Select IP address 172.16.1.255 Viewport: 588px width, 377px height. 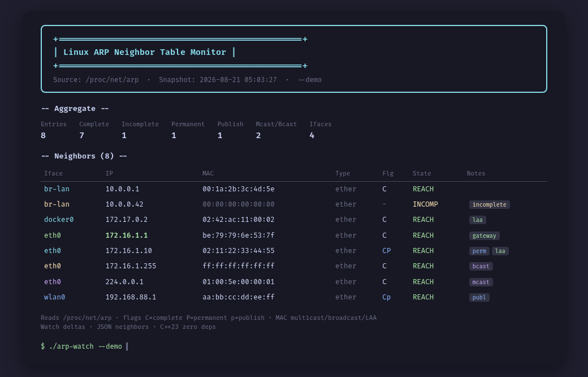pos(131,266)
